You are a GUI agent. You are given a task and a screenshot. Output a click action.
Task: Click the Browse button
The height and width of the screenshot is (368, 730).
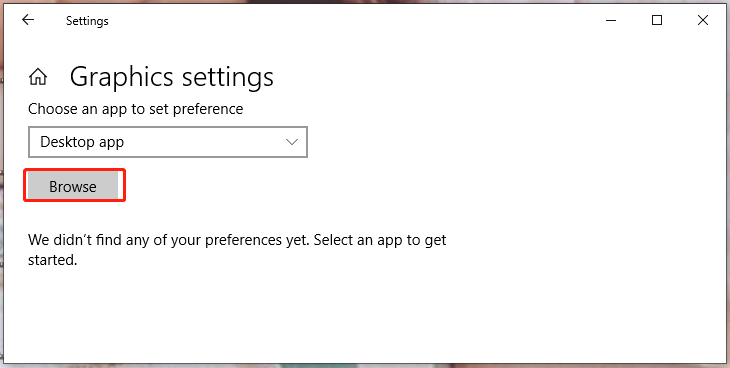[x=73, y=186]
